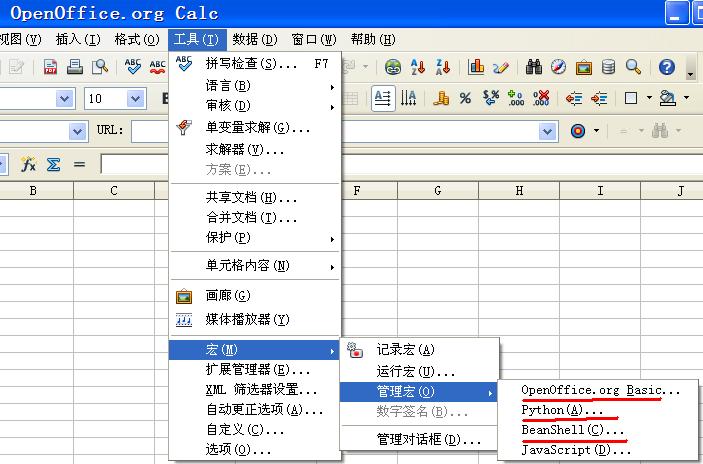Screen dimensions: 703x464
Task: Toggle the Show Draw Functions pencil icon
Action: (x=501, y=67)
